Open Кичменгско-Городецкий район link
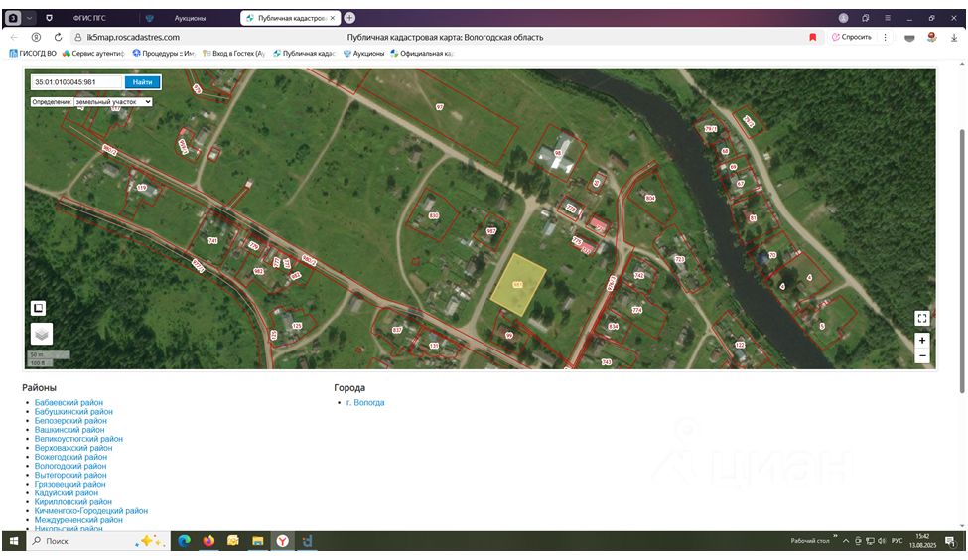 (90, 511)
